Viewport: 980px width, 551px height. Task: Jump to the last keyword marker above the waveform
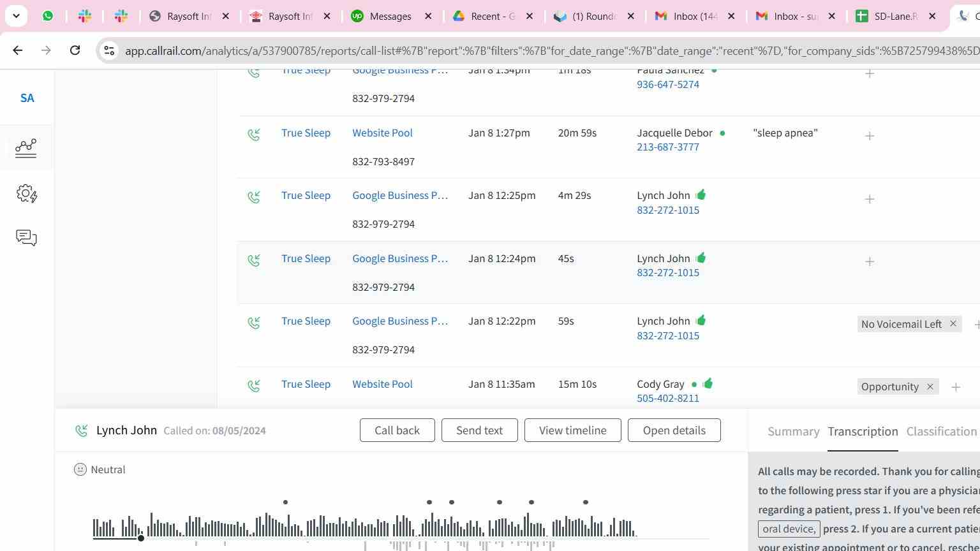(586, 503)
